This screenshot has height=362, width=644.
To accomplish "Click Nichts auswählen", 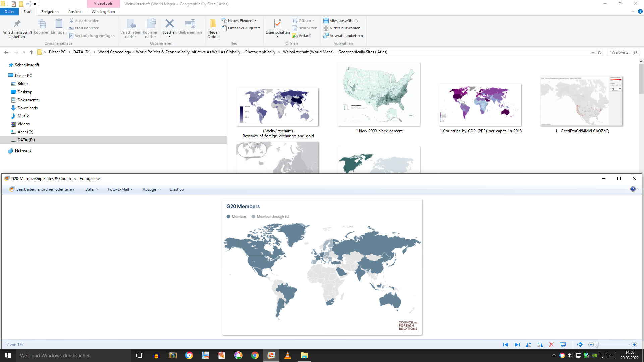I will (x=342, y=28).
